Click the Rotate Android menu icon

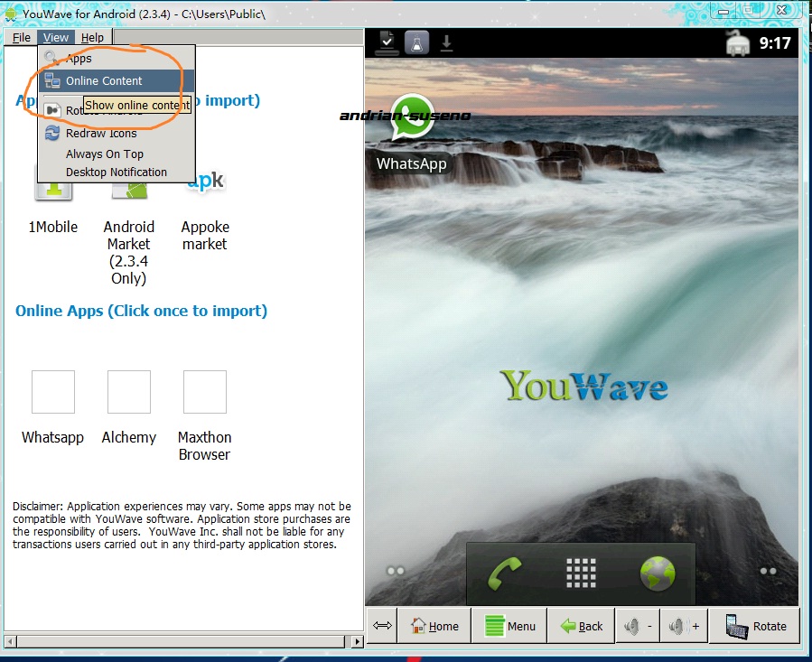pos(51,110)
